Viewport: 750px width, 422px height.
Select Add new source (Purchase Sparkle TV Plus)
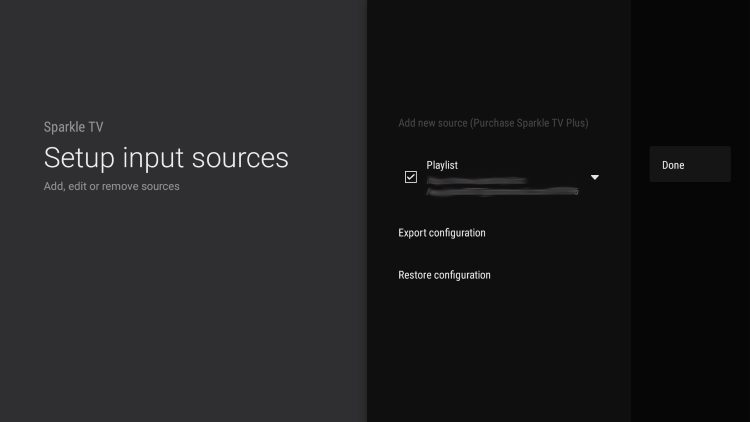coord(493,123)
